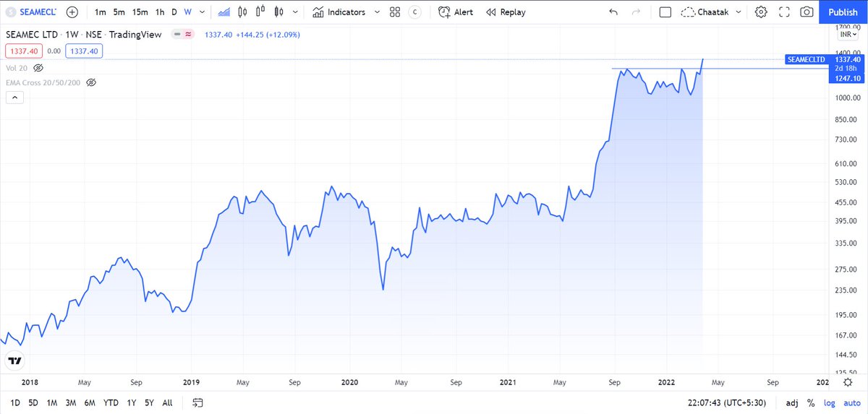
Task: Select the SEAMECLTD price label on axis
Action: 805,60
